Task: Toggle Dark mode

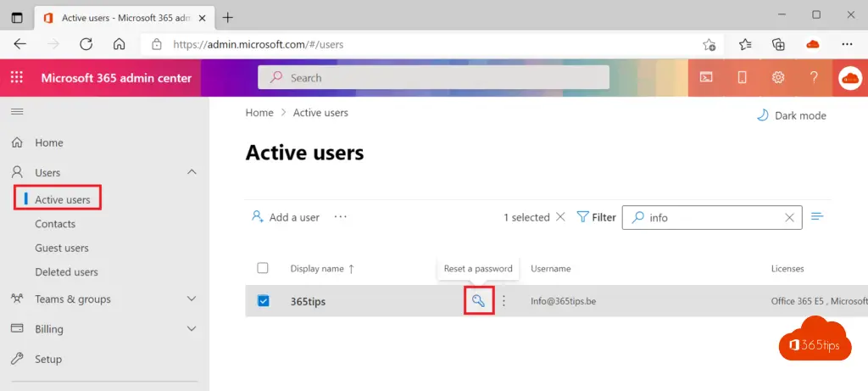Action: tap(792, 115)
